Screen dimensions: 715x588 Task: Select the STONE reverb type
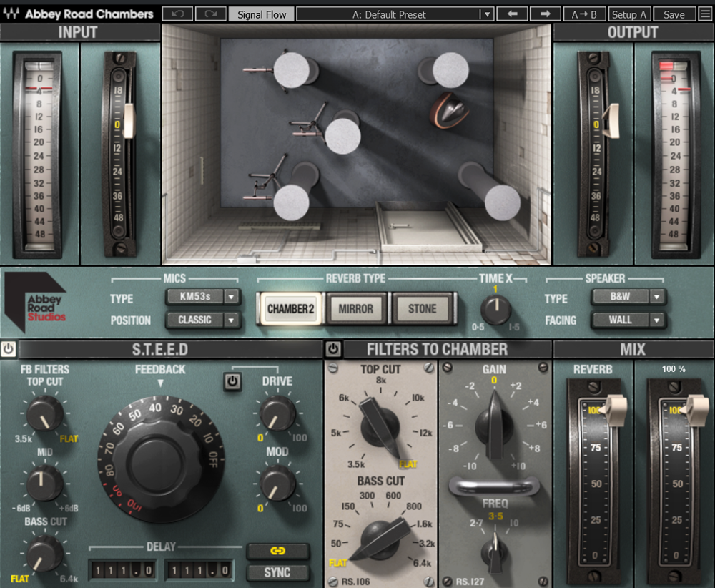pos(423,309)
